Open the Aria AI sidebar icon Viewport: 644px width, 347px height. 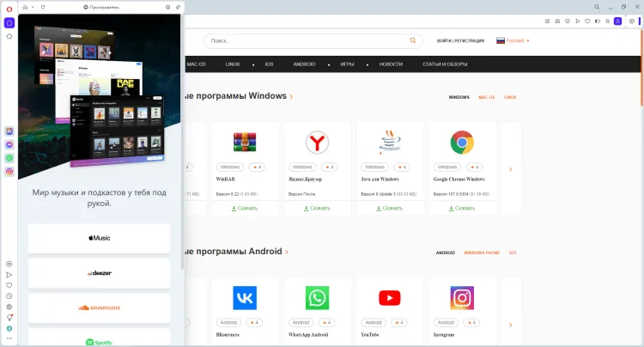click(9, 131)
